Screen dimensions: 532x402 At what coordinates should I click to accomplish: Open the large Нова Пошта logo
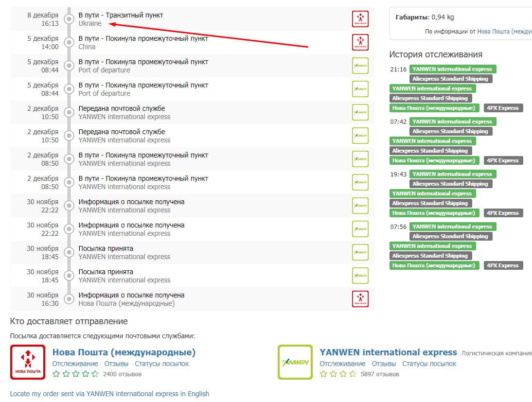point(28,362)
